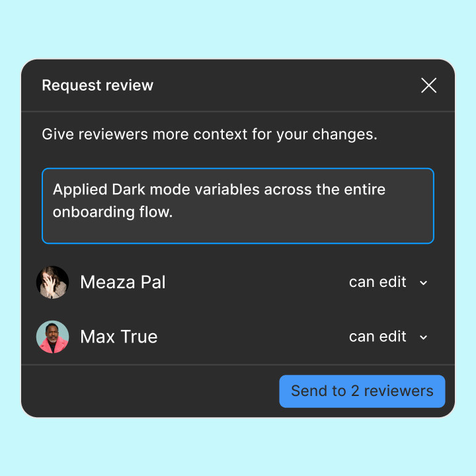Click the "Request review" dialog title

tap(97, 85)
